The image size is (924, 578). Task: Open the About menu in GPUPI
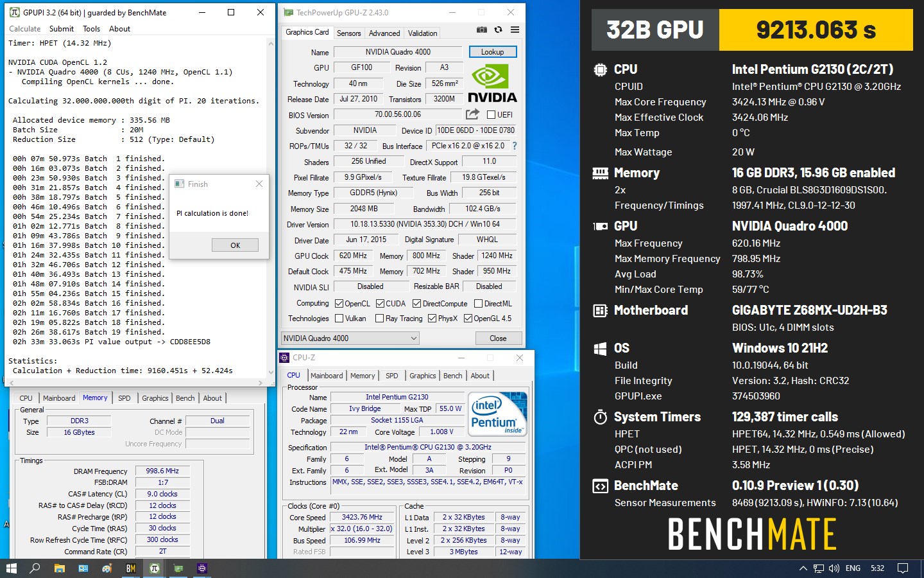pos(119,29)
